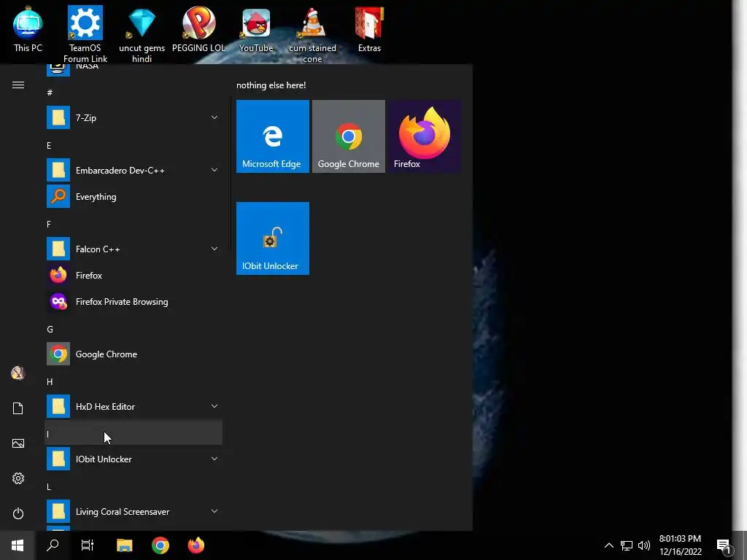Open TeamOS Forum Link desktop shortcut
The width and height of the screenshot is (747, 560).
(85, 34)
